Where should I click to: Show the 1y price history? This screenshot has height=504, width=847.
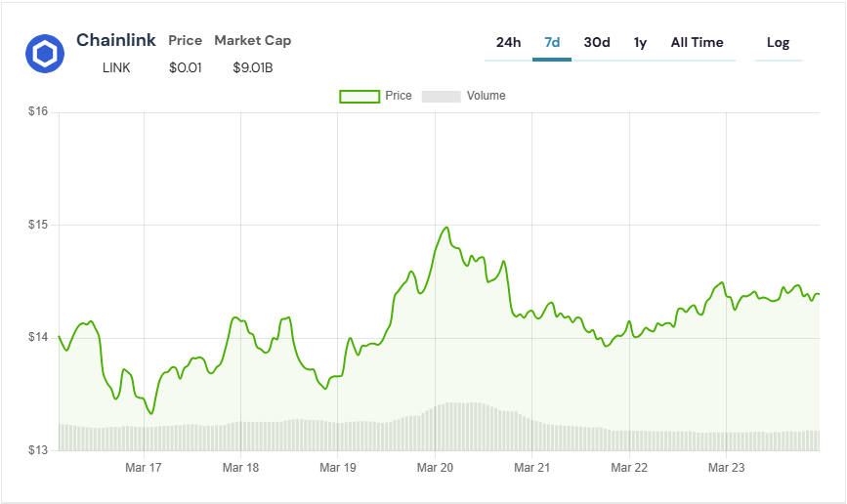pos(640,43)
